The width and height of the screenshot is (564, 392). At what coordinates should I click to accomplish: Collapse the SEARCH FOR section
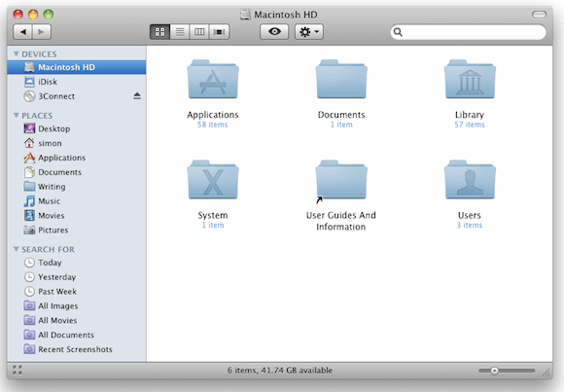pos(17,249)
